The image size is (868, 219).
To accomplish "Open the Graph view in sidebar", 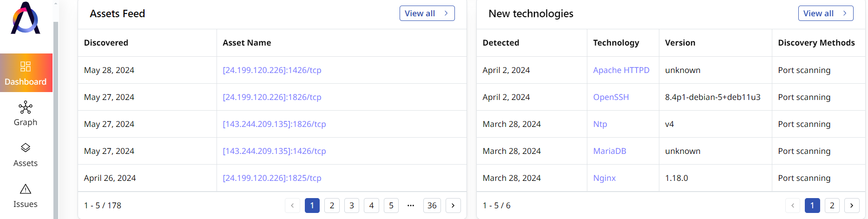I will pos(26,114).
